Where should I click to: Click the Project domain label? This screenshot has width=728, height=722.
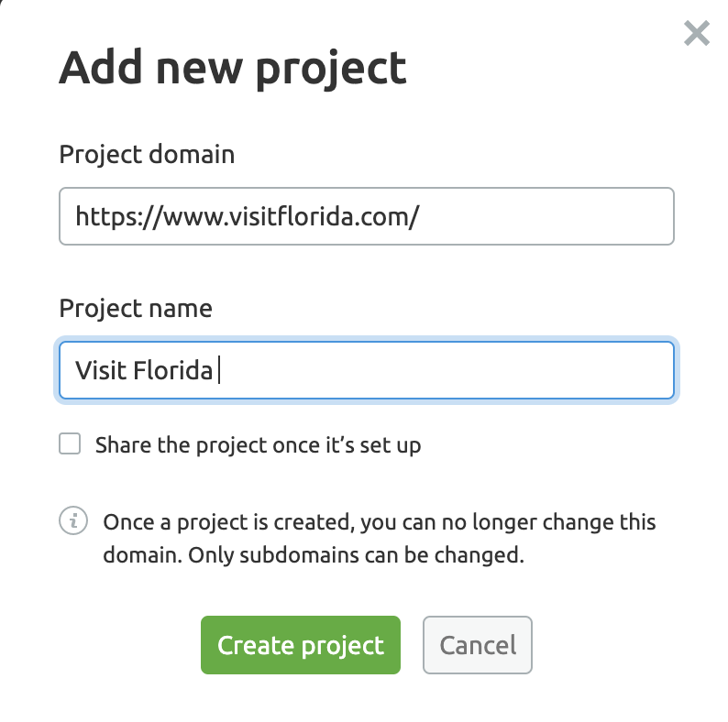[x=147, y=155]
